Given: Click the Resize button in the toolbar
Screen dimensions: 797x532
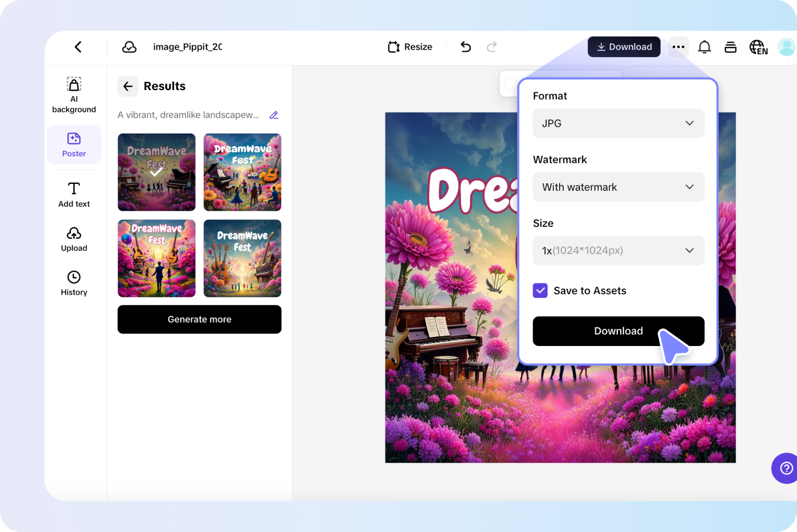Looking at the screenshot, I should click(410, 47).
